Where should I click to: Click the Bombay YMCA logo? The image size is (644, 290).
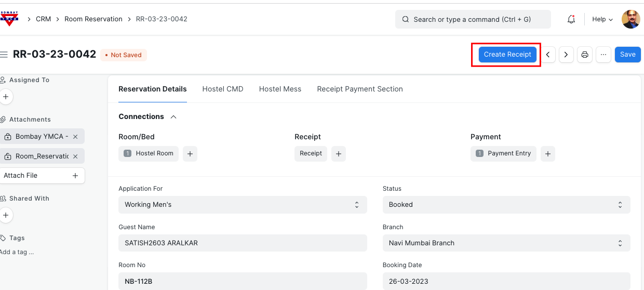9,19
